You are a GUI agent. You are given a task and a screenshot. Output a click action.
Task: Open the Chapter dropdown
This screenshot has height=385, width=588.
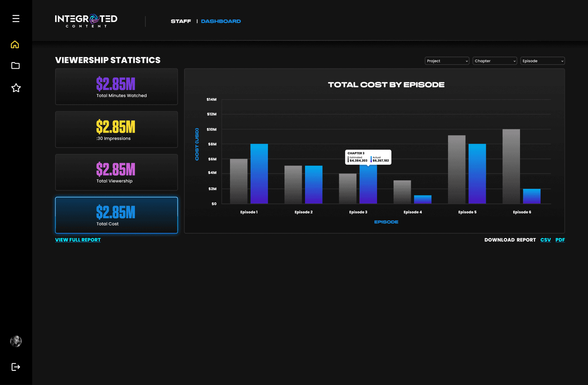point(495,61)
